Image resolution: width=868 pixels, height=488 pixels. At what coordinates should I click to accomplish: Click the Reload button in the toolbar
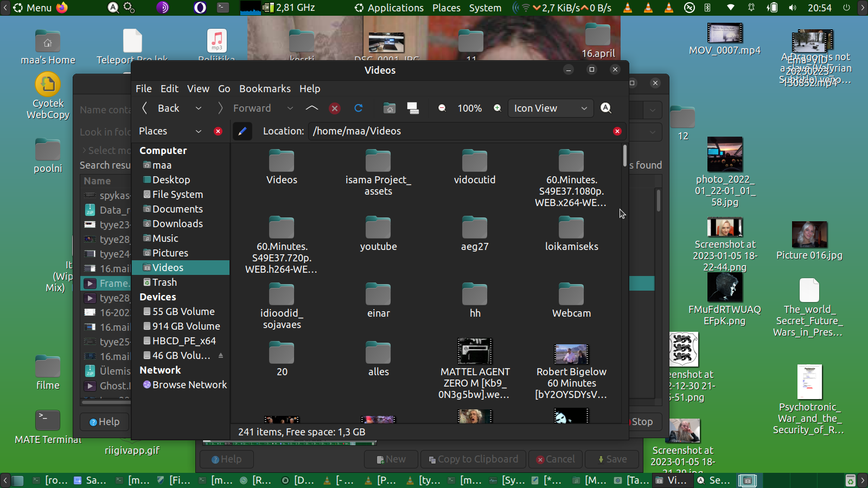(358, 108)
